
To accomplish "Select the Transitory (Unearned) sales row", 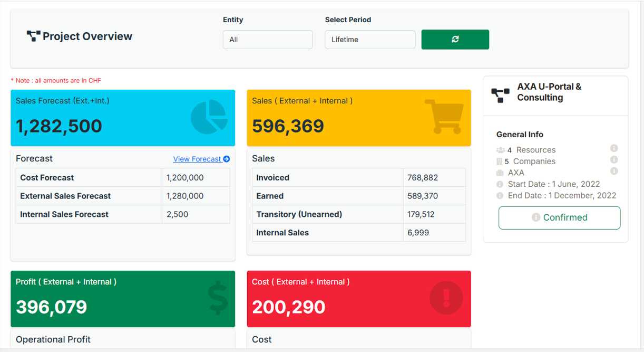I will tap(358, 214).
